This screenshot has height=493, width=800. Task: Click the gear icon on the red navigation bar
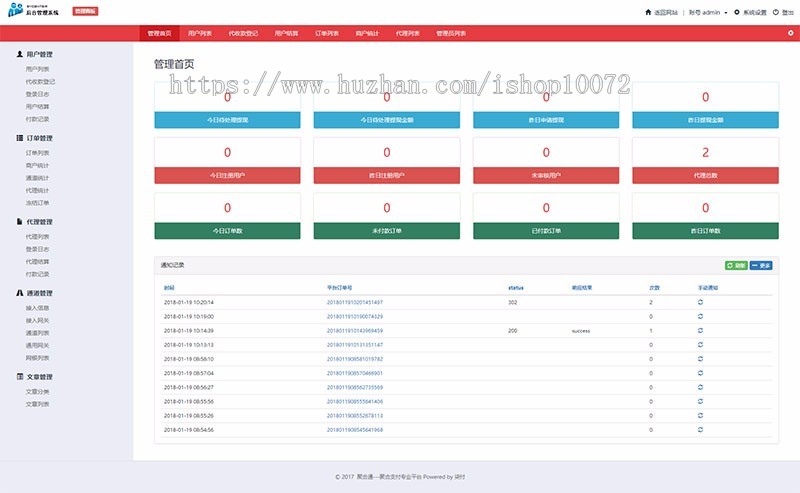click(x=790, y=33)
